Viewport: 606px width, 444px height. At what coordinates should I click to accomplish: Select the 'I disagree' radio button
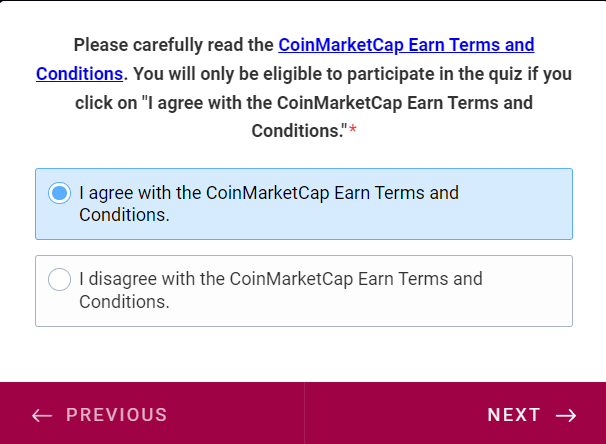tap(60, 280)
